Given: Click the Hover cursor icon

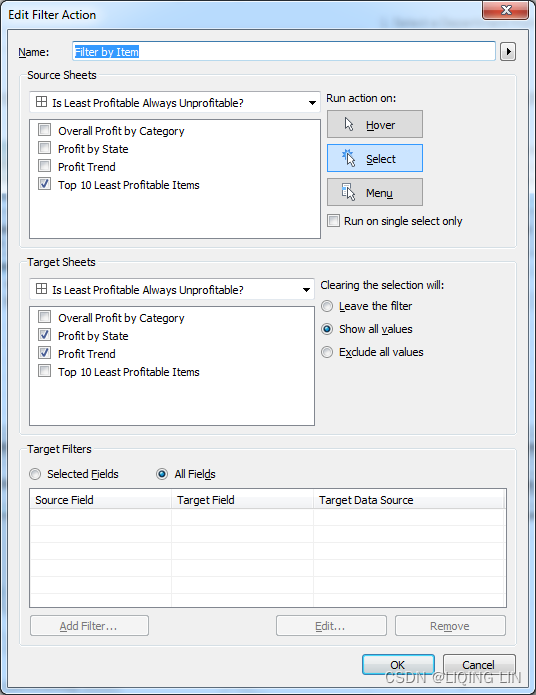Looking at the screenshot, I should pos(349,125).
